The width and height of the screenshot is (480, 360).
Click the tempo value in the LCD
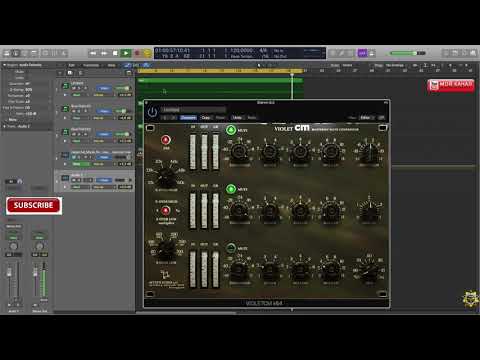(x=241, y=50)
